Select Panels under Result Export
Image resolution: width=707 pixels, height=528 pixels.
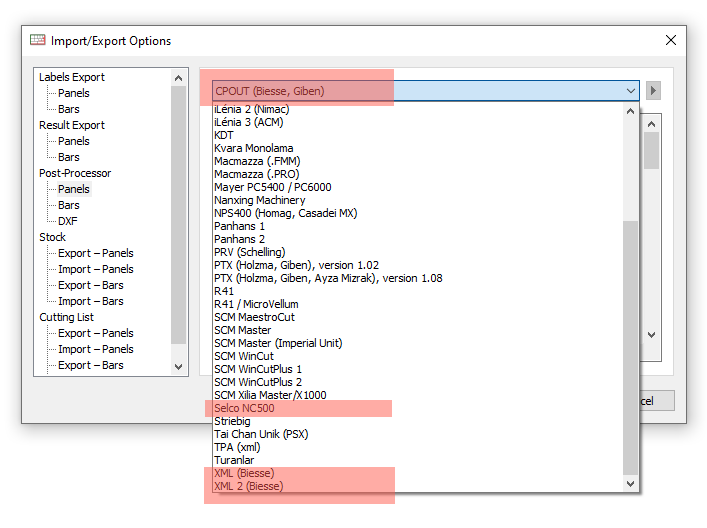tap(74, 141)
